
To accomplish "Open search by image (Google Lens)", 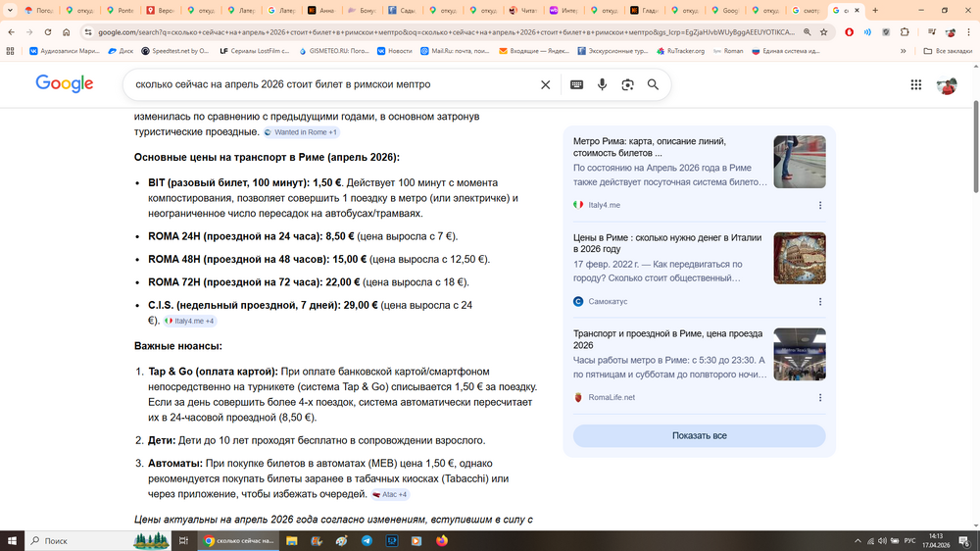I will 627,85.
